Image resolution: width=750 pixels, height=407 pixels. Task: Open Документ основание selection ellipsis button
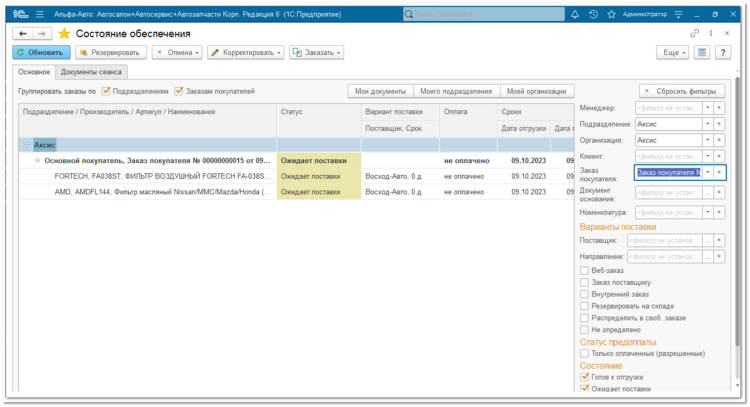click(x=708, y=192)
